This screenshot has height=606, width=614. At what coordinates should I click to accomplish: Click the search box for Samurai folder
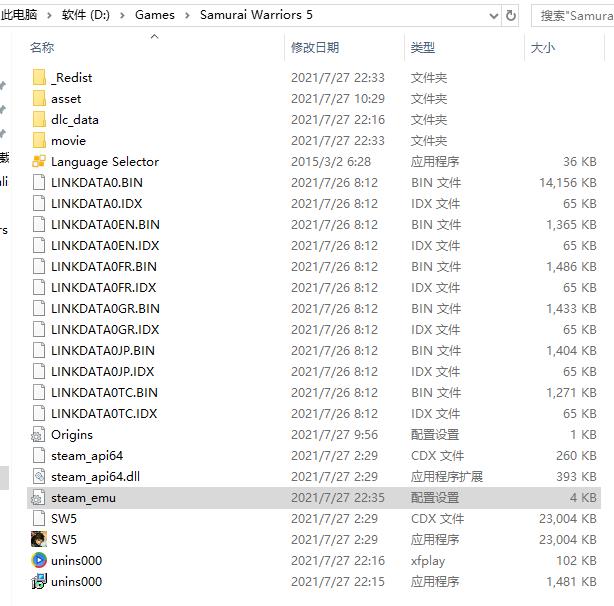(x=573, y=16)
